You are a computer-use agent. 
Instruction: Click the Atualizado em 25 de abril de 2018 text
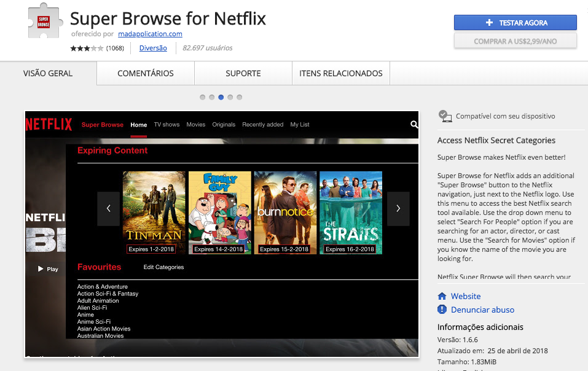(492, 351)
